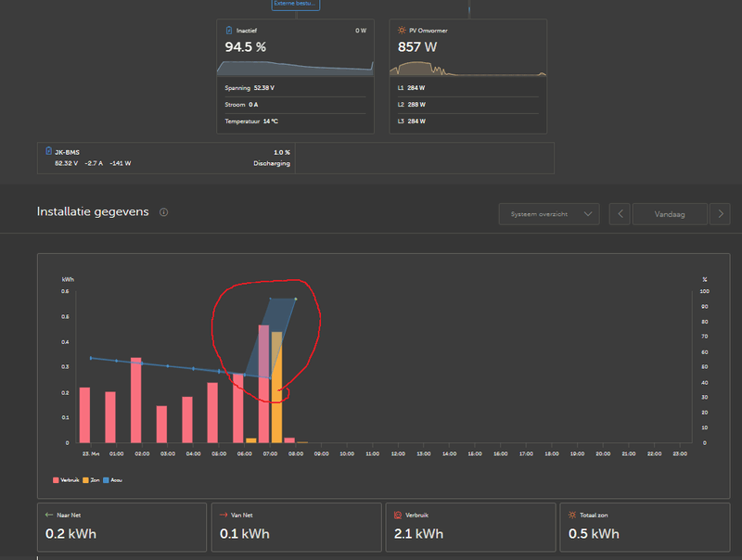This screenshot has height=560, width=742.
Task: Click the battery icon beside Inactief
Action: [229, 31]
